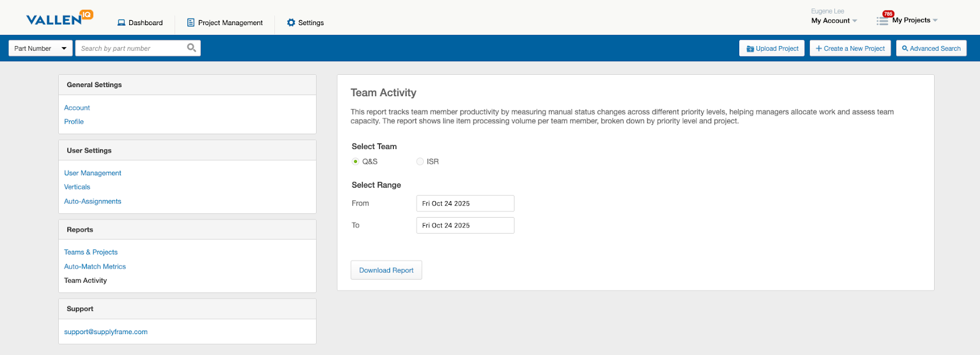Select the Q&S team radio button
The image size is (980, 355).
[355, 161]
